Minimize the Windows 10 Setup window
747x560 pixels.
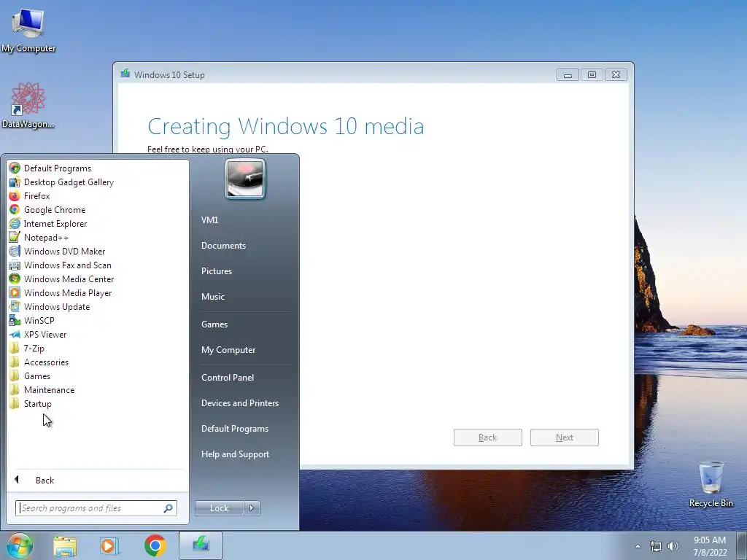click(x=568, y=75)
